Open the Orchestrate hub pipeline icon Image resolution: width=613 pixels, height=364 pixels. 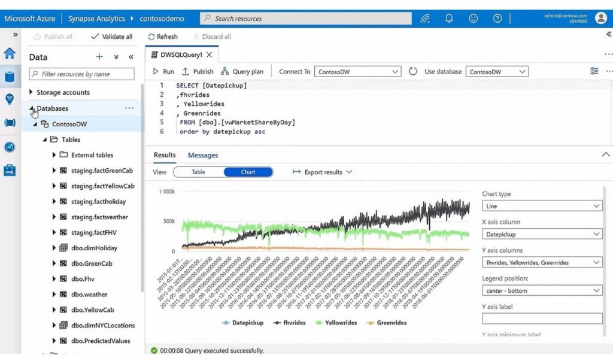(x=10, y=123)
